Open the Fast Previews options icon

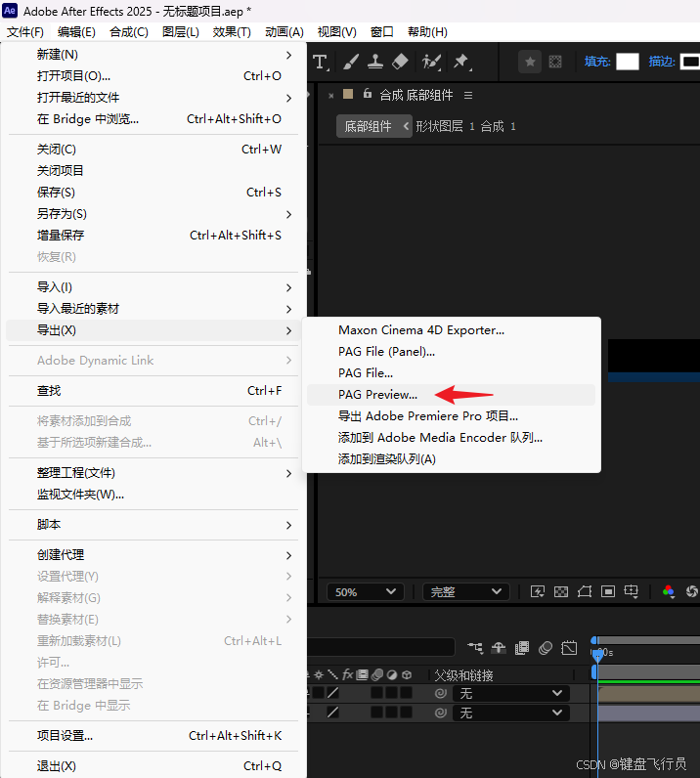click(538, 591)
